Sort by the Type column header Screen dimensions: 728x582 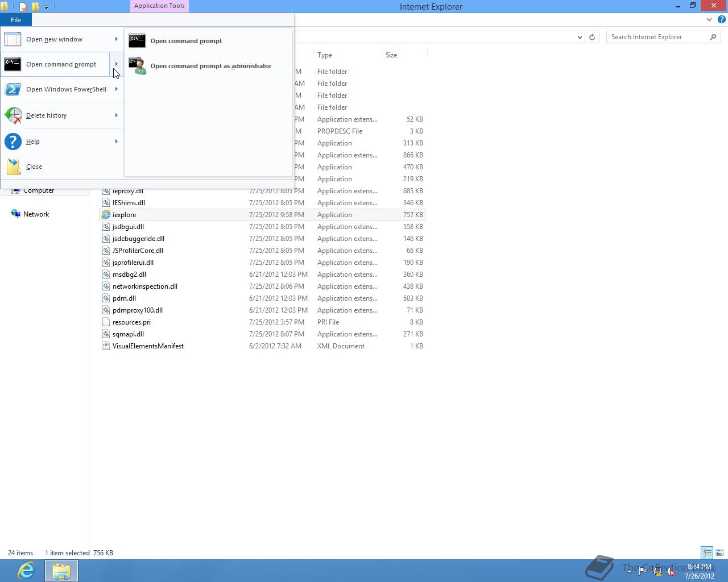pos(348,55)
